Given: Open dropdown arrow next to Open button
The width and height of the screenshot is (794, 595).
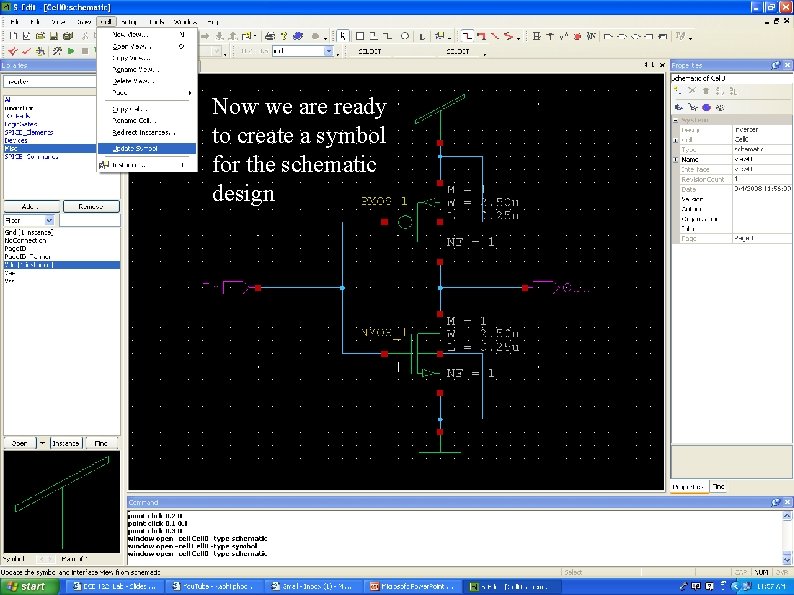Looking at the screenshot, I should pos(41,442).
